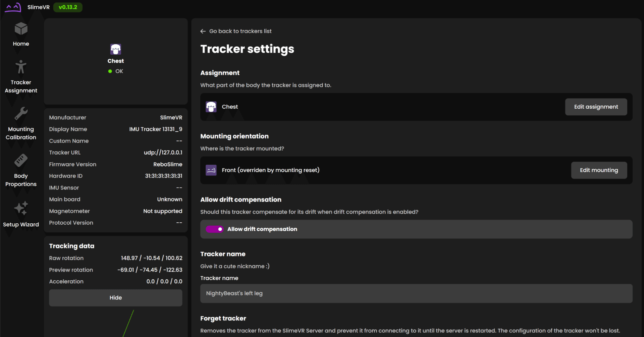Open the Home cube icon
This screenshot has height=337, width=644.
point(21,29)
